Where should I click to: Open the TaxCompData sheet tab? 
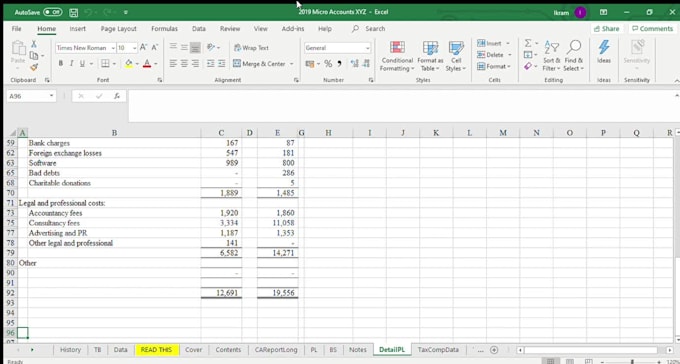point(438,350)
